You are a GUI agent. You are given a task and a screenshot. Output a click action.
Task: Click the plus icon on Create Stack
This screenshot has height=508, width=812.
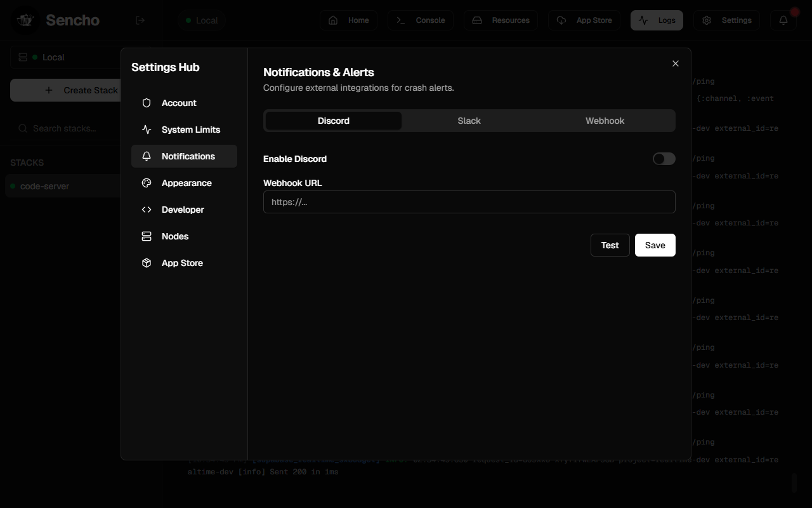coord(49,90)
